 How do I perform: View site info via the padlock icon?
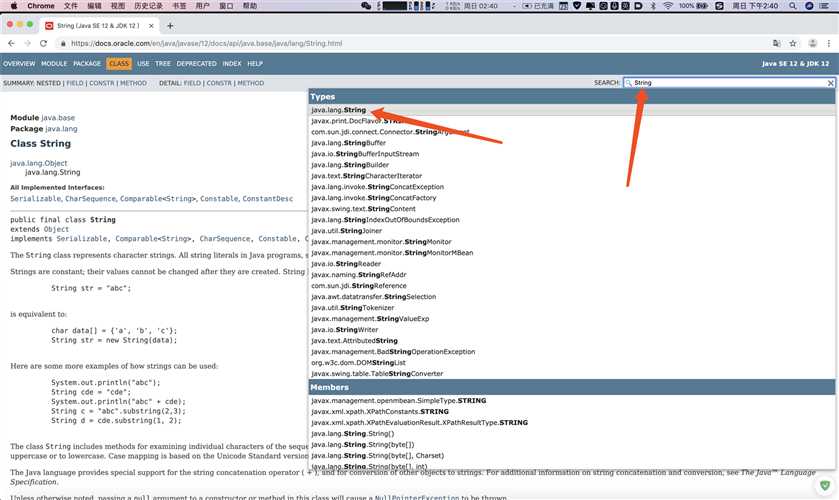(63, 43)
